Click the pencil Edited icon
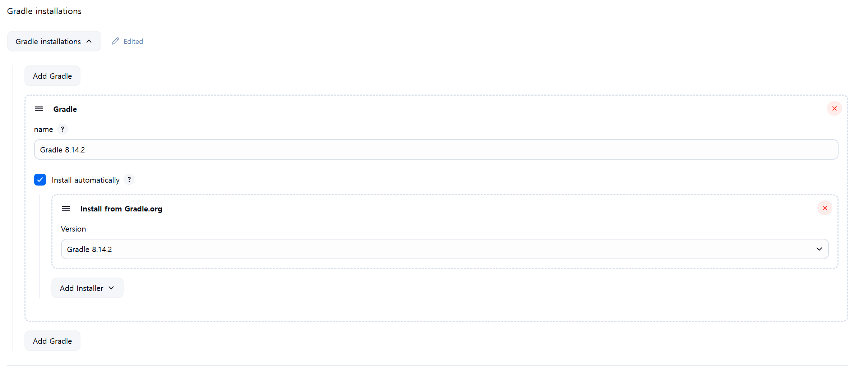This screenshot has height=370, width=868. (115, 41)
